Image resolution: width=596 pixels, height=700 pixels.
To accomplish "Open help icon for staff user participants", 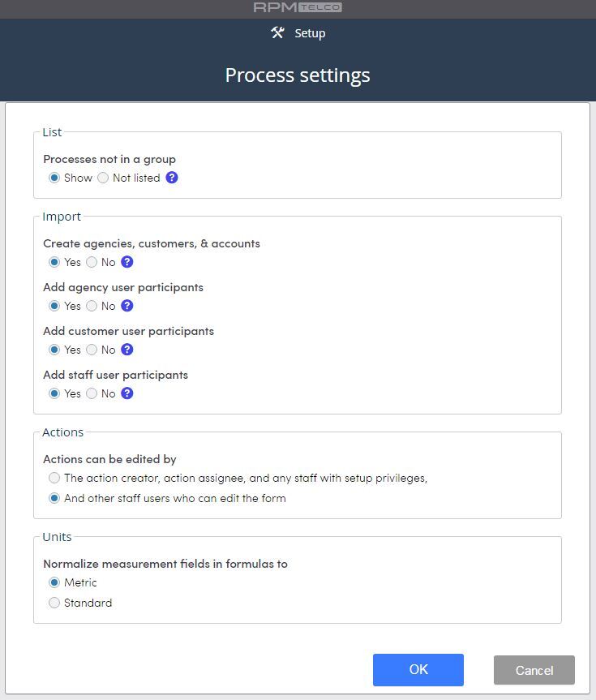I will [x=127, y=393].
